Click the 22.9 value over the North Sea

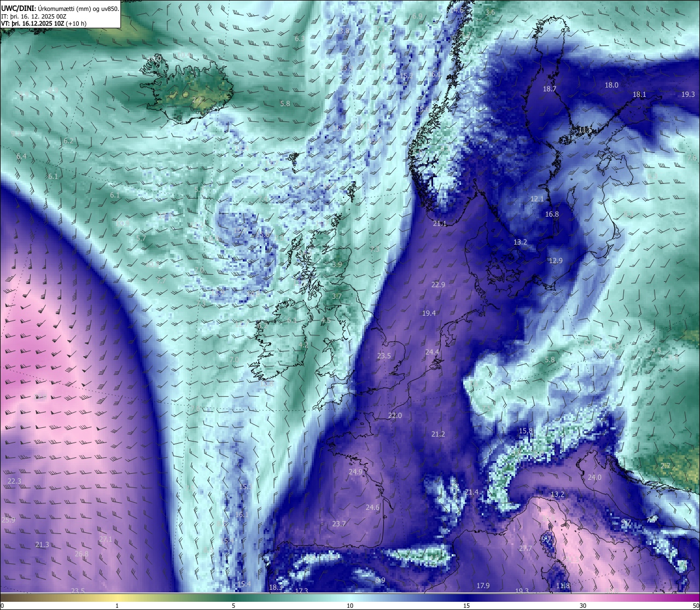438,284
